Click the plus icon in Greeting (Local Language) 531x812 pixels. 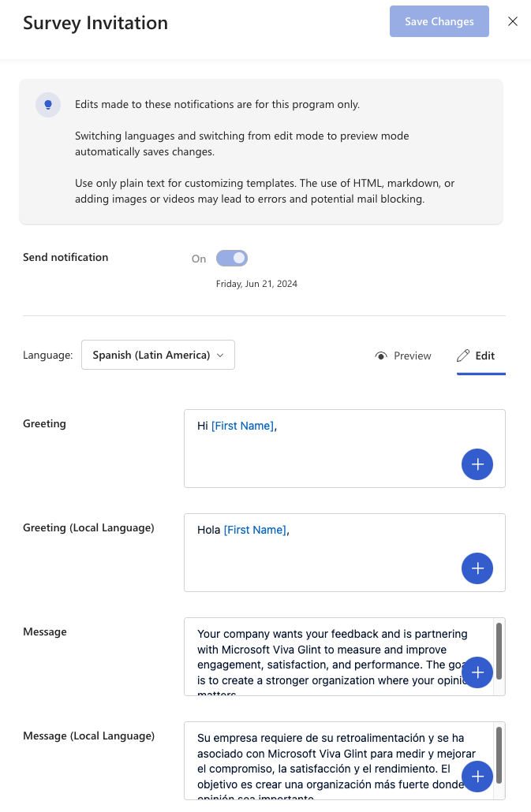[477, 568]
